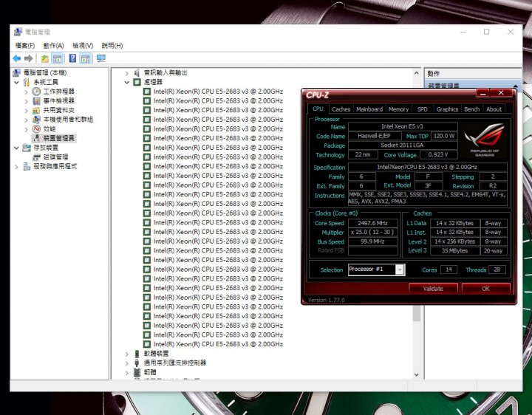Click the device list scroll-up arrow
This screenshot has width=532, height=415.
pos(416,73)
